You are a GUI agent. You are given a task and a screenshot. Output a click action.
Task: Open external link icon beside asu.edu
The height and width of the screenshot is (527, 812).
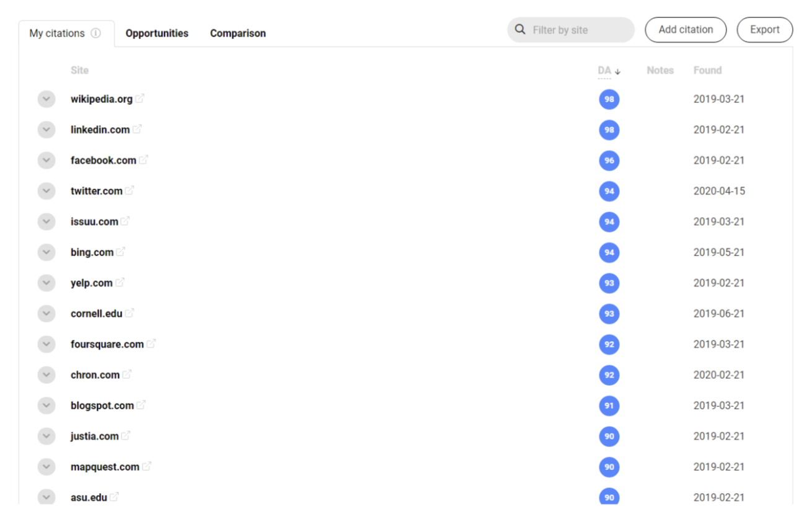[x=115, y=497]
